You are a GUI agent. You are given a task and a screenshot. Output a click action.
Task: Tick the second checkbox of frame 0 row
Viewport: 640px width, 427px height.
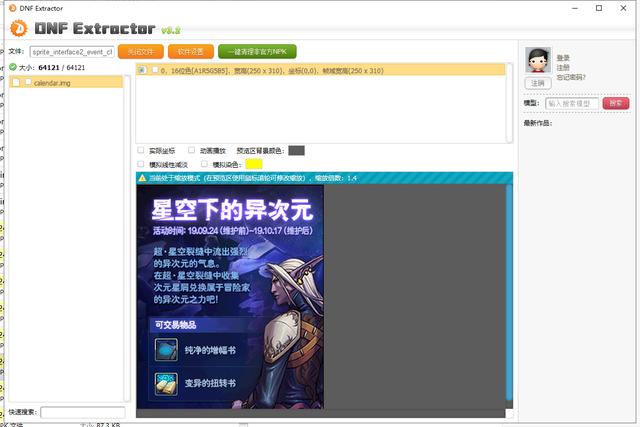click(155, 70)
